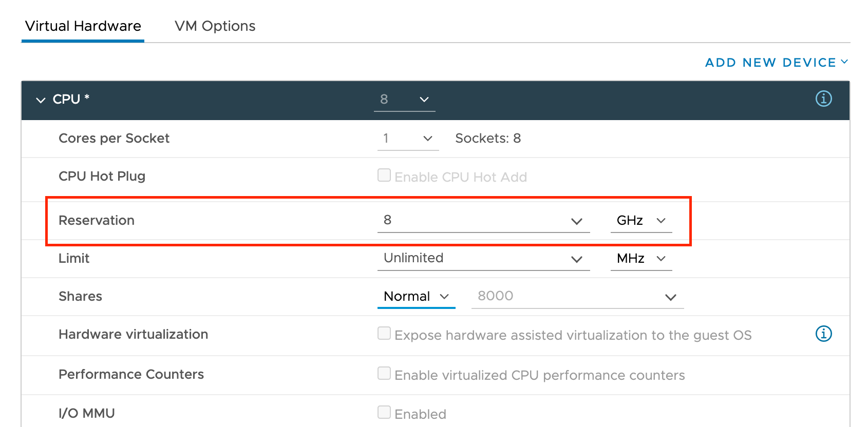Open the Shares level Normal dropdown
The height and width of the screenshot is (427, 868).
point(416,297)
